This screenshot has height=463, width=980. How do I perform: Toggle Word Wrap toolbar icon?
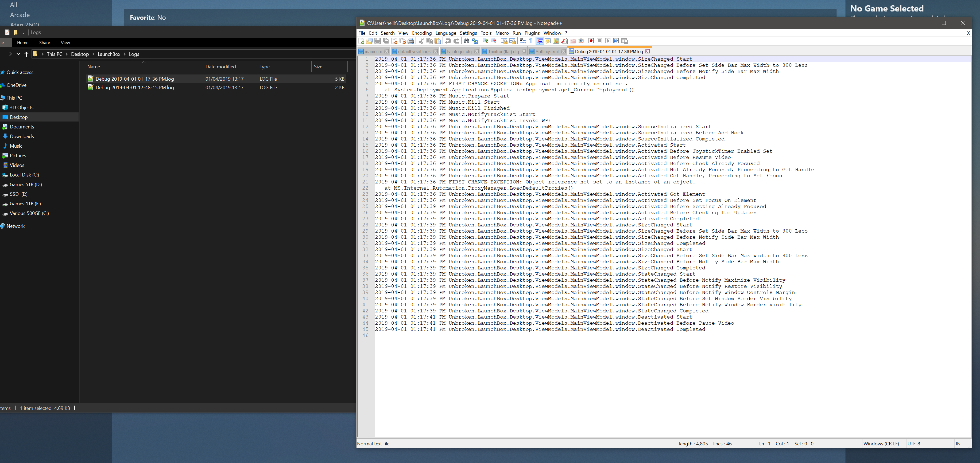[523, 41]
